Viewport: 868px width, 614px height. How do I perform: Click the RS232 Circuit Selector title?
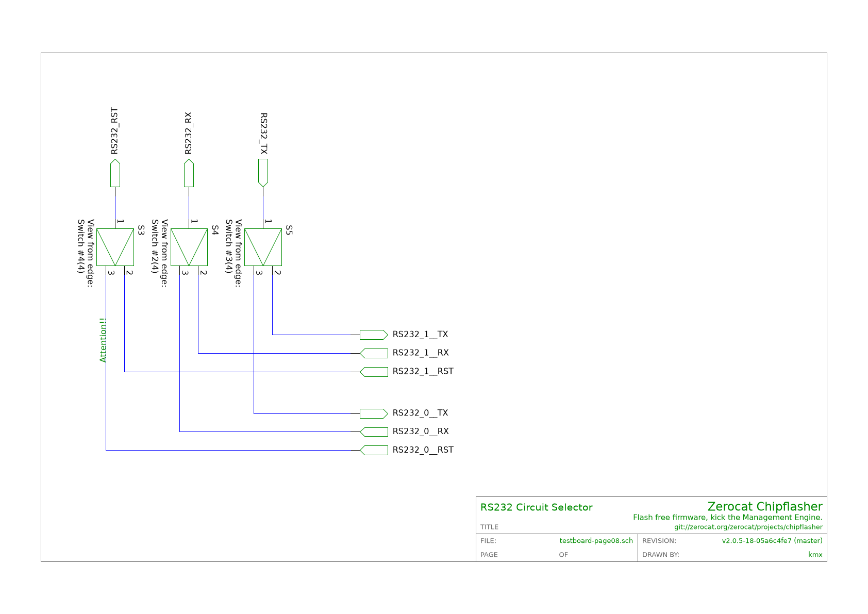coord(537,508)
